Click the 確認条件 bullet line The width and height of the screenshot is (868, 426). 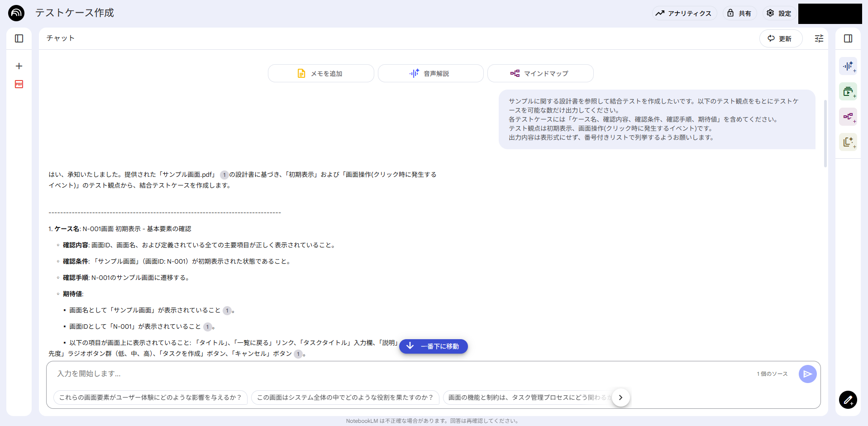click(x=177, y=261)
